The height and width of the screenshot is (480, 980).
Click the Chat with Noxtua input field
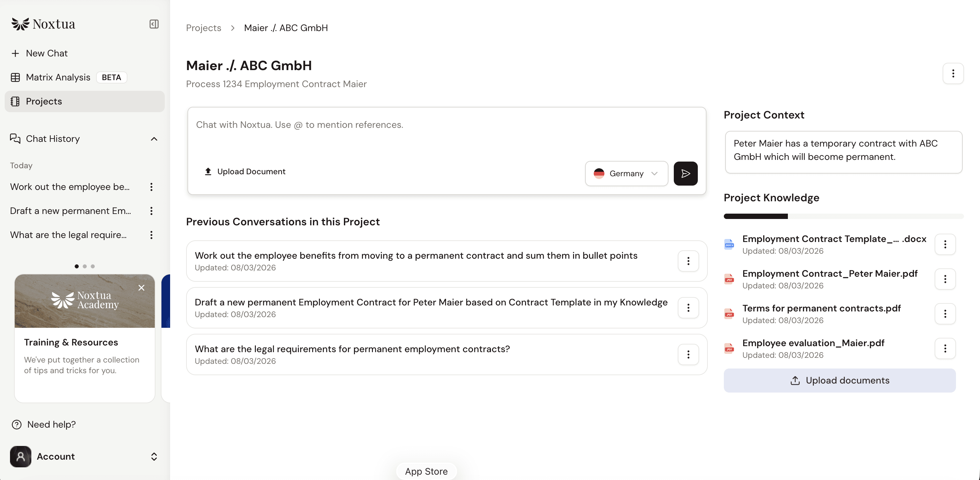pyautogui.click(x=447, y=133)
